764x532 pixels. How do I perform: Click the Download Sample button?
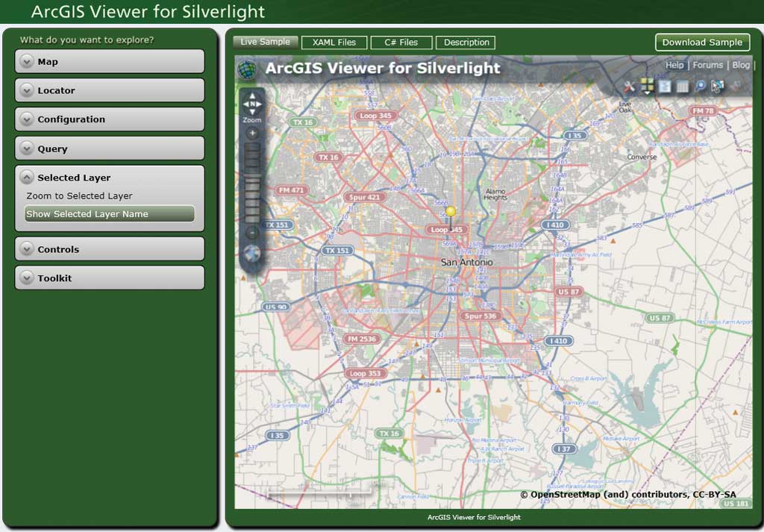(x=702, y=43)
